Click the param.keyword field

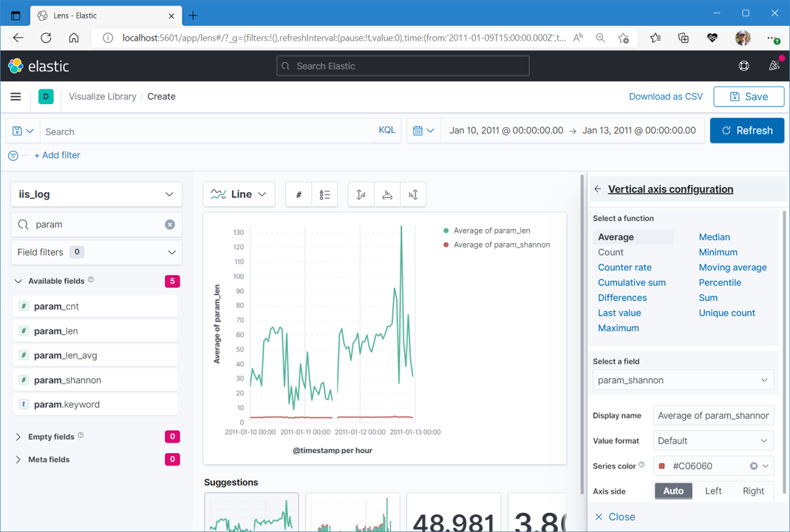[96, 405]
